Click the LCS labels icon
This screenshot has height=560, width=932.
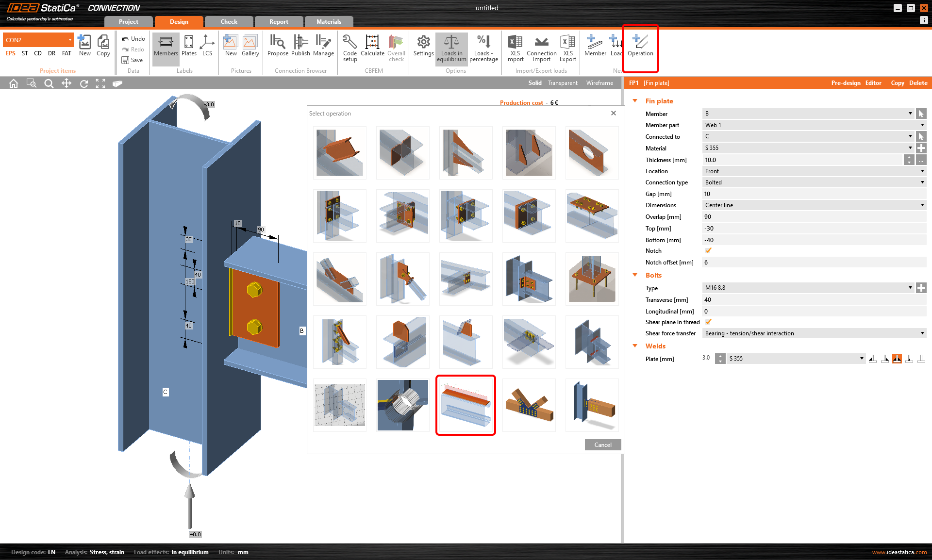point(208,48)
